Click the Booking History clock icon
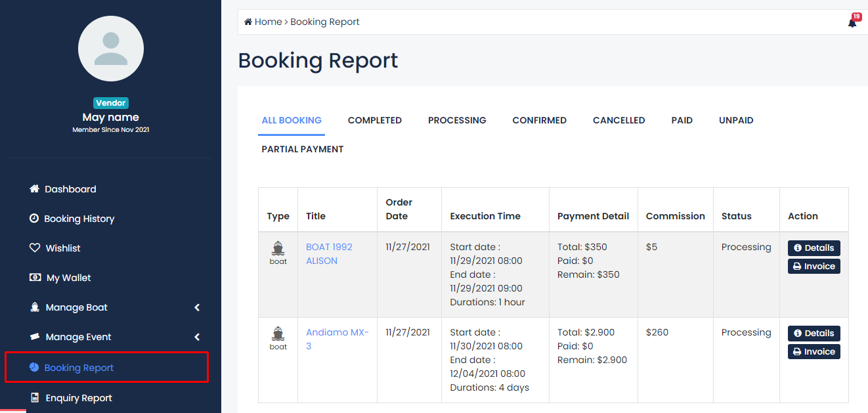Image resolution: width=868 pixels, height=413 pixels. coord(34,219)
